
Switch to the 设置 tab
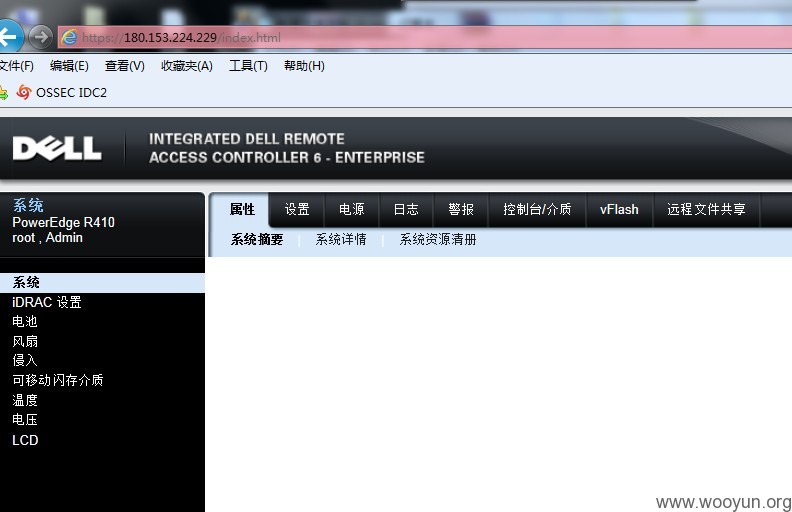point(297,209)
